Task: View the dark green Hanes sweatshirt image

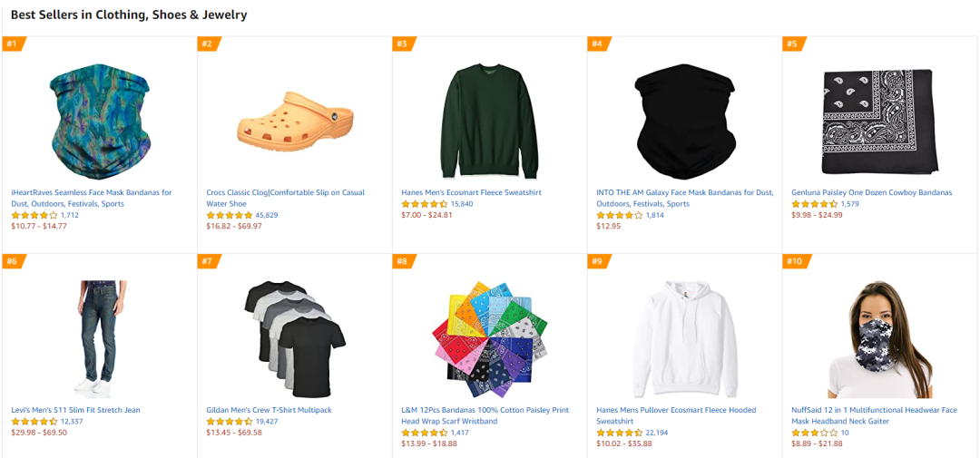Action: tap(490, 121)
